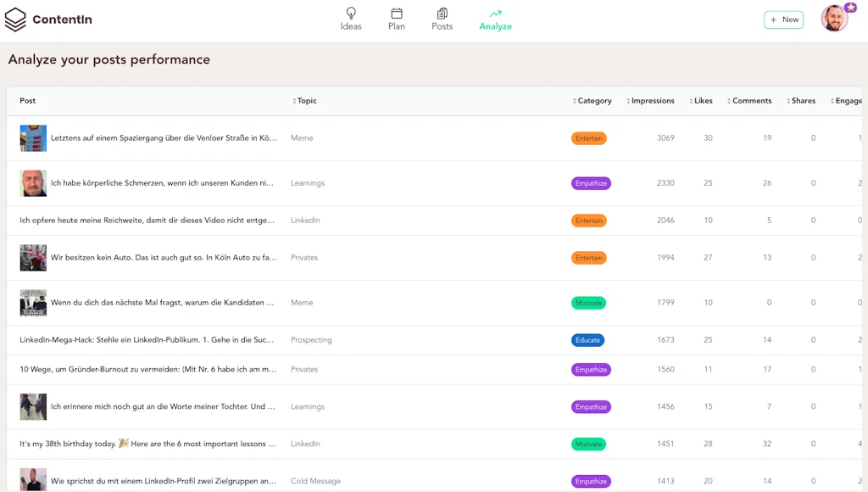Click the New post button

783,20
